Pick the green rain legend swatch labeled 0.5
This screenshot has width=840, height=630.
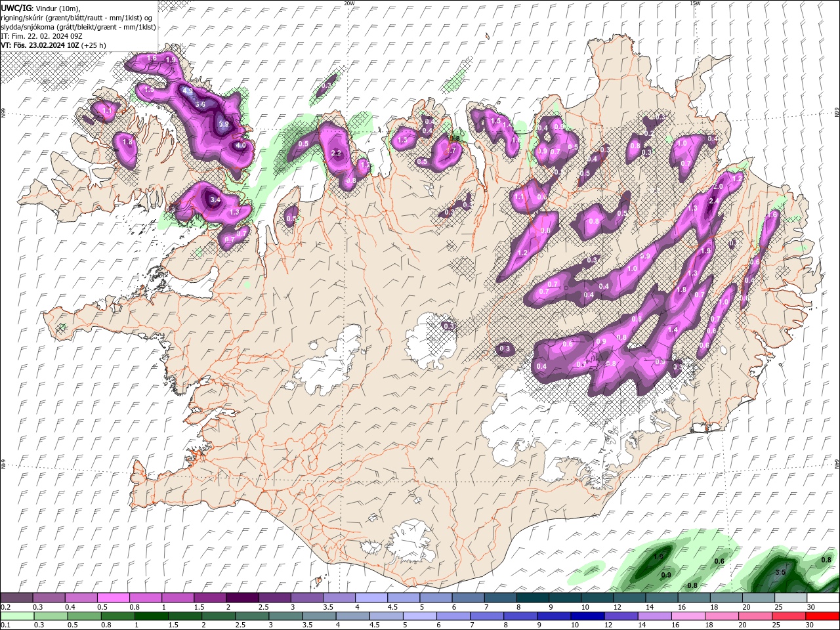click(85, 616)
